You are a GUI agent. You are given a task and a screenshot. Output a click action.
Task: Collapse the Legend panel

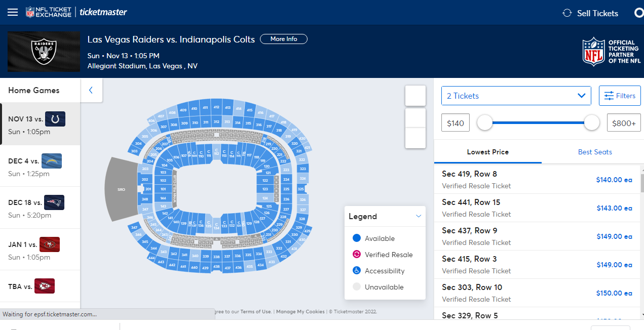pyautogui.click(x=419, y=216)
